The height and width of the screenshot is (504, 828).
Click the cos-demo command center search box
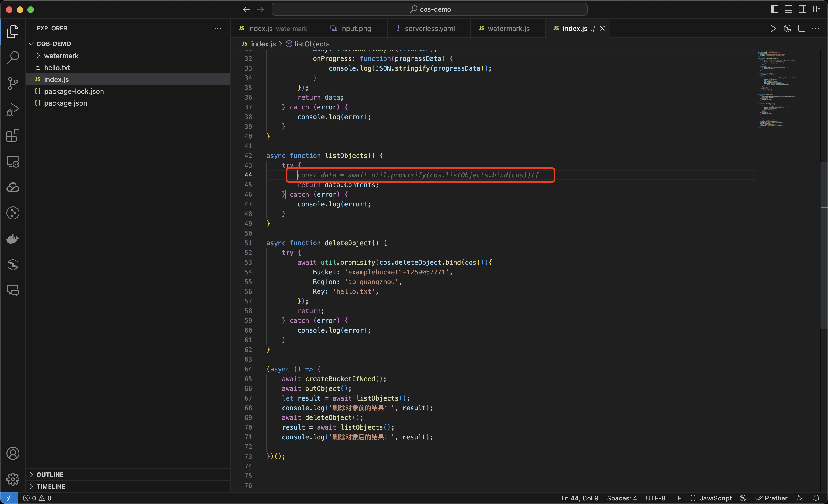tap(429, 9)
